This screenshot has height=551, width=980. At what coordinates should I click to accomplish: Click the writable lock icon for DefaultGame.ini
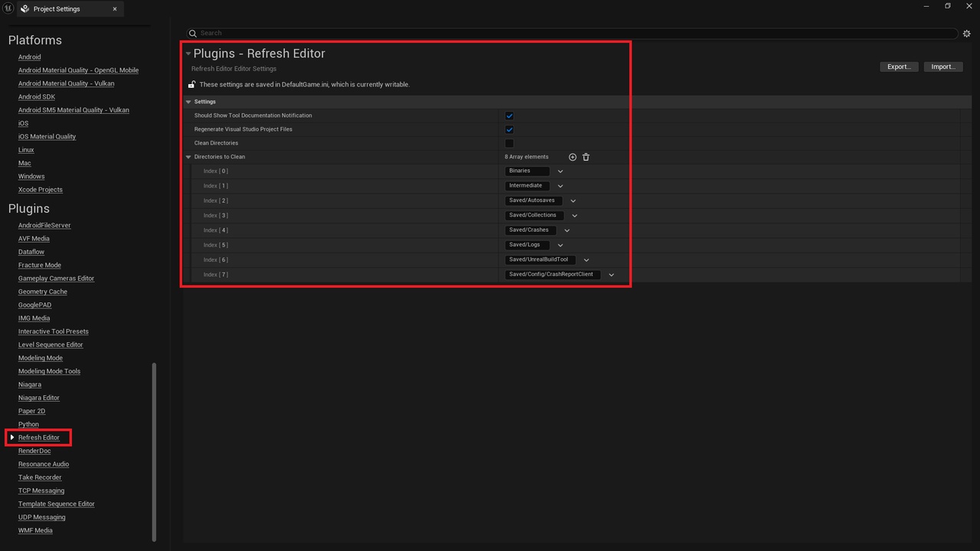tap(192, 84)
